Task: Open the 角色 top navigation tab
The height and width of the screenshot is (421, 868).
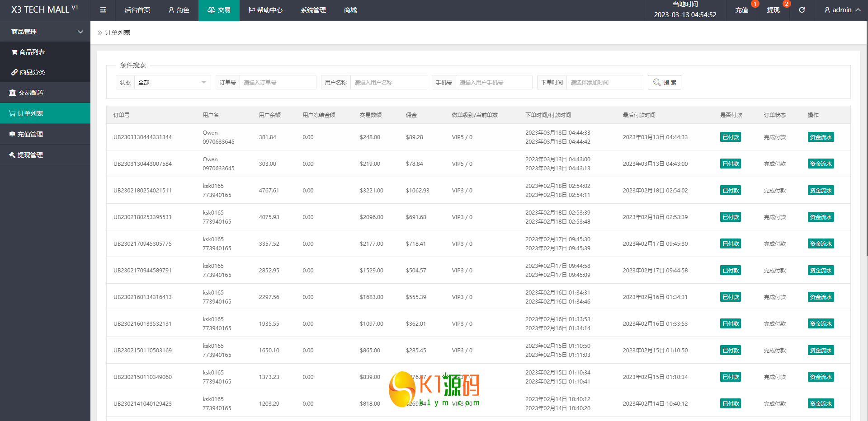Action: 179,10
